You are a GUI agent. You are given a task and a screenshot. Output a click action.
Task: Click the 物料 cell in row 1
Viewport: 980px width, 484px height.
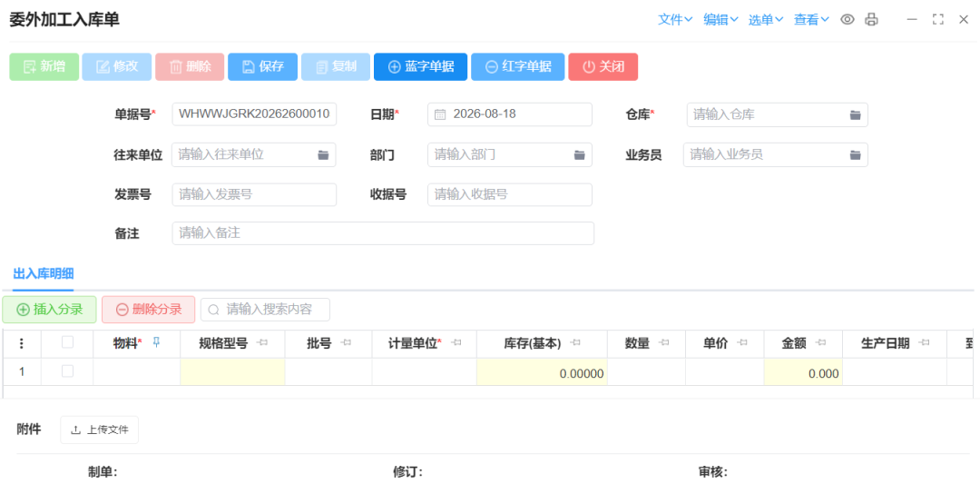[x=137, y=372]
